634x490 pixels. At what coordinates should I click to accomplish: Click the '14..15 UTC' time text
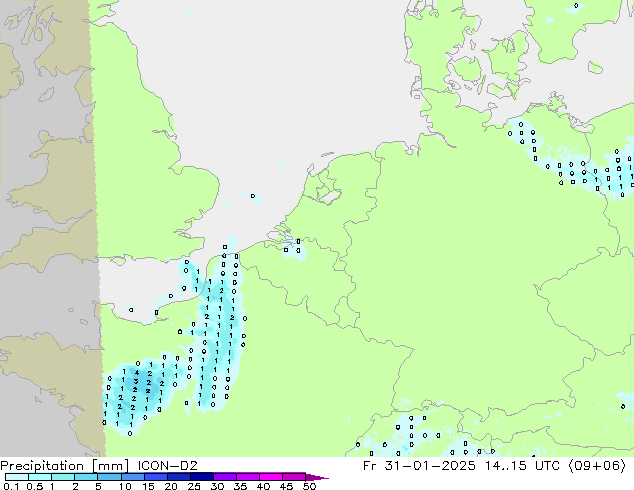pyautogui.click(x=523, y=465)
